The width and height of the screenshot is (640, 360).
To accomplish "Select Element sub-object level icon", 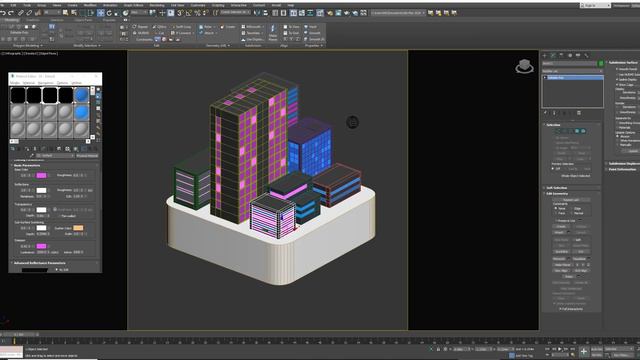I will [583, 131].
